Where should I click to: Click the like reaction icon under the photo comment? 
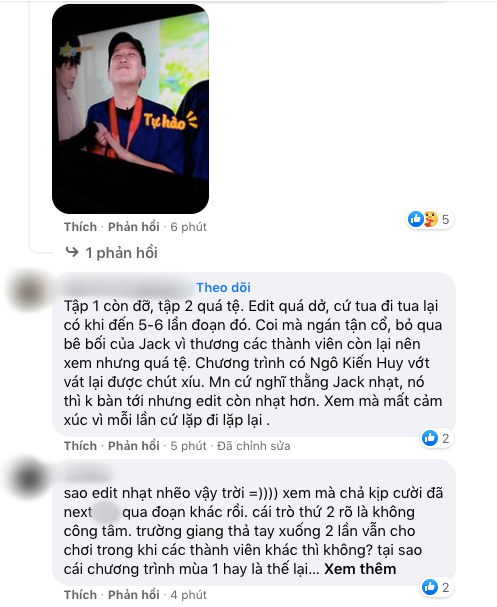click(416, 219)
